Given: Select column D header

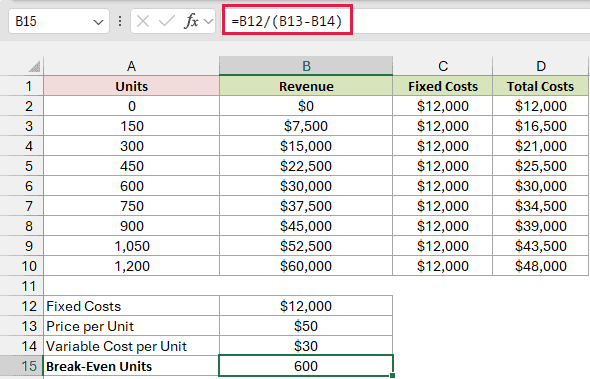Looking at the screenshot, I should point(540,66).
